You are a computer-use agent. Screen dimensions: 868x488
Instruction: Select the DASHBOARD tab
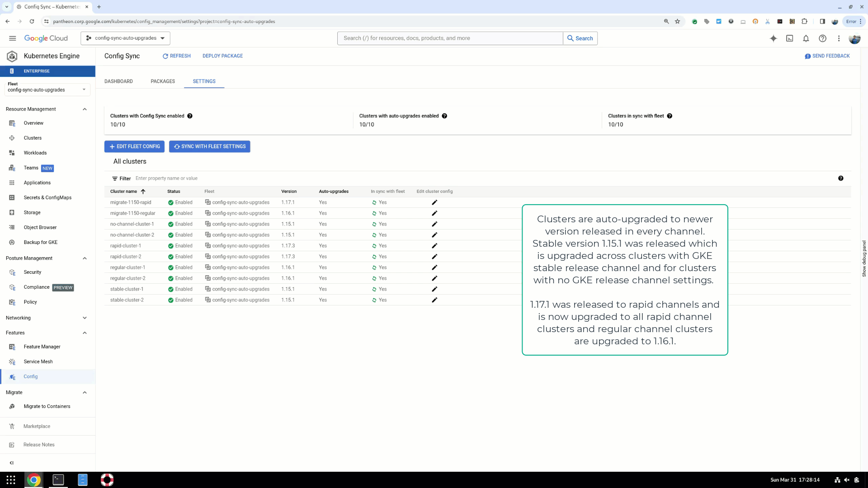point(118,81)
